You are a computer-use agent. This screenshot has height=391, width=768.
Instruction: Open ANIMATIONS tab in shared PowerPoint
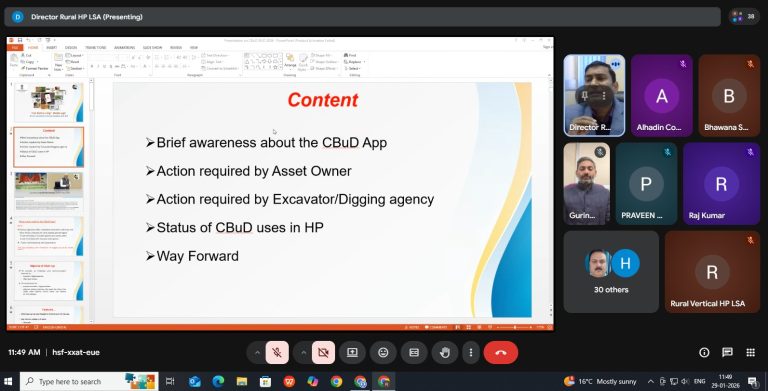pos(124,48)
